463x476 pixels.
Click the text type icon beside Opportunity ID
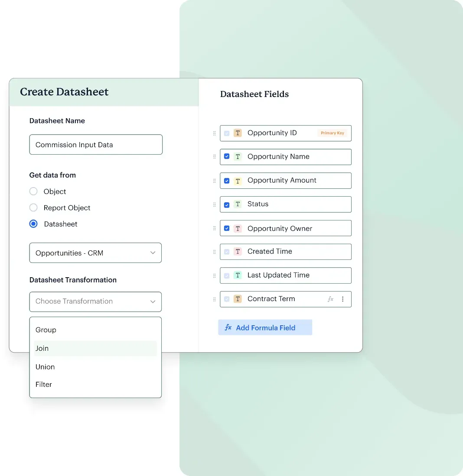pos(237,133)
